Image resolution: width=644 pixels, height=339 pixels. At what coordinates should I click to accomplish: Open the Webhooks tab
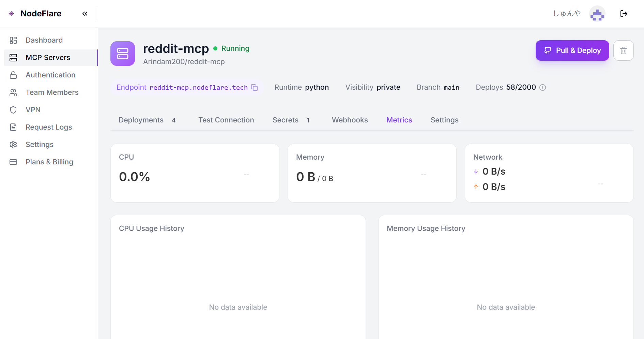(x=350, y=120)
